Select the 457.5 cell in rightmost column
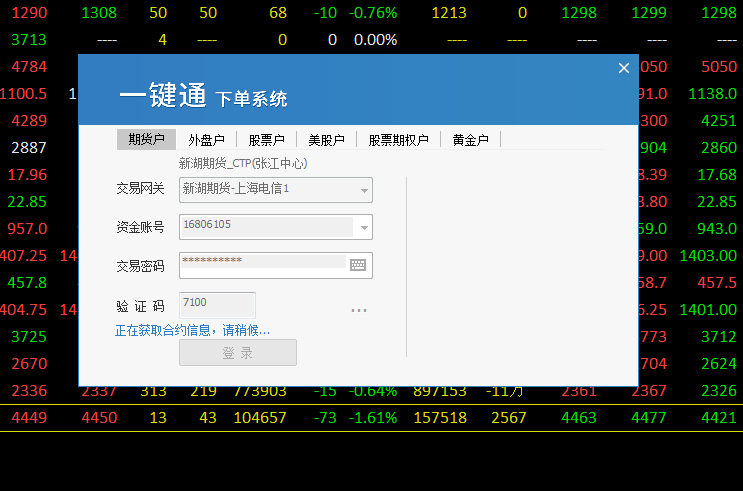The height and width of the screenshot is (491, 743). pos(717,282)
